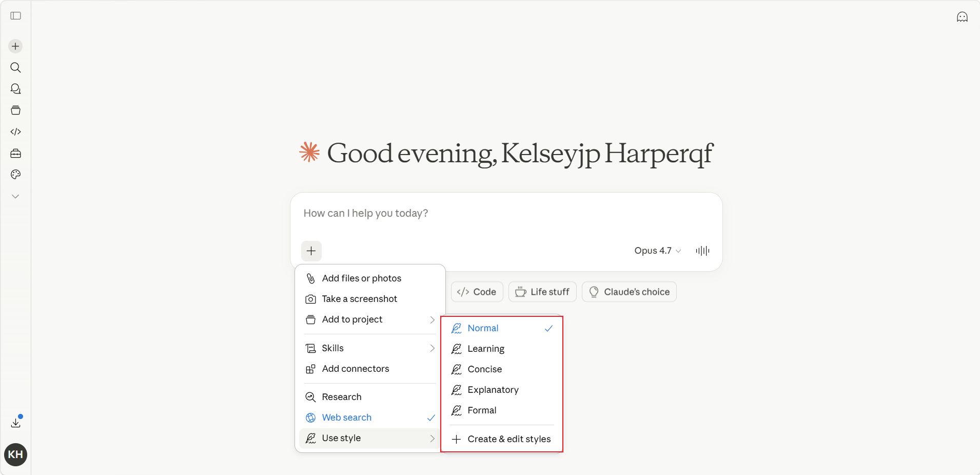
Task: Open the search magnifier in sidebar
Action: pos(15,68)
